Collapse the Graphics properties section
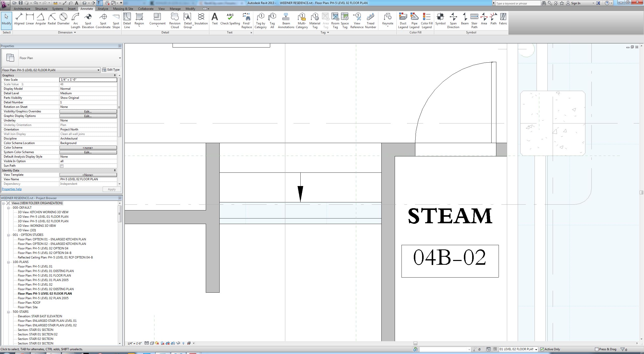Viewport: 644px width, 354px height. point(115,75)
